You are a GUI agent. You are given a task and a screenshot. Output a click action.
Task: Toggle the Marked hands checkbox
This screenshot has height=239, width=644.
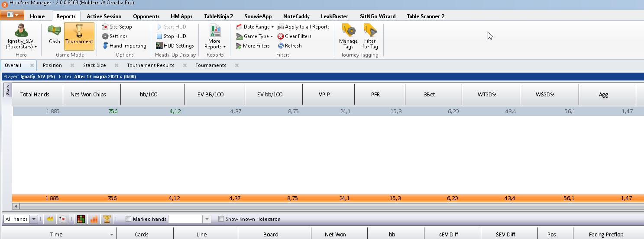(128, 219)
